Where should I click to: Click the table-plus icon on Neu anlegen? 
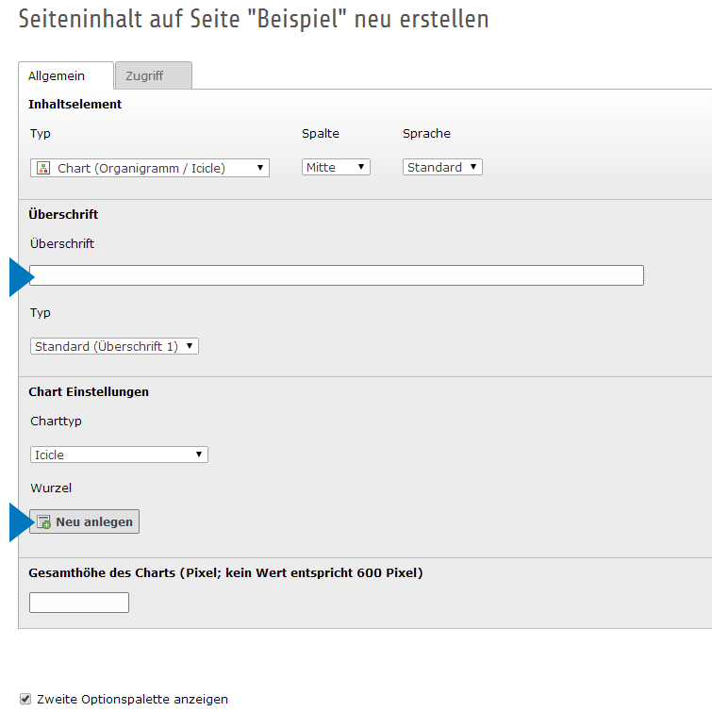coord(43,521)
